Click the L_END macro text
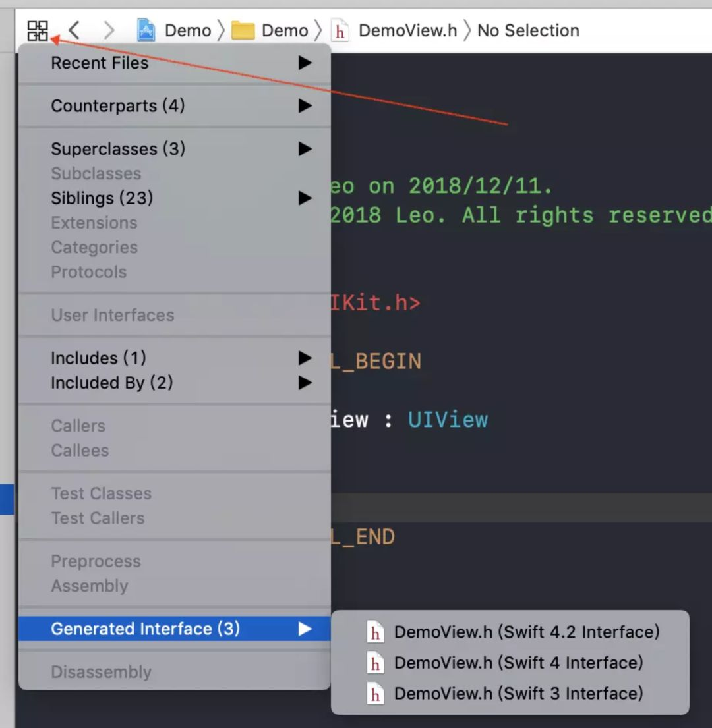 tap(363, 537)
